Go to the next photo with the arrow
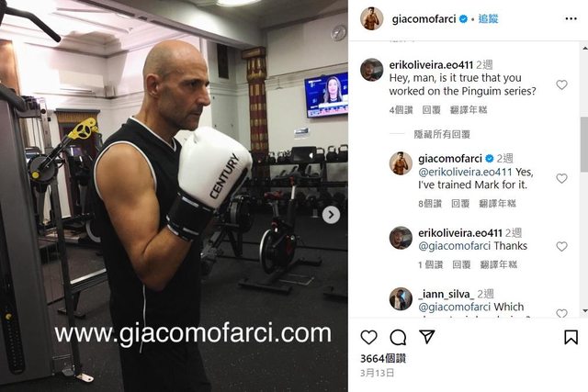Image resolution: width=588 pixels, height=392 pixels. (331, 215)
